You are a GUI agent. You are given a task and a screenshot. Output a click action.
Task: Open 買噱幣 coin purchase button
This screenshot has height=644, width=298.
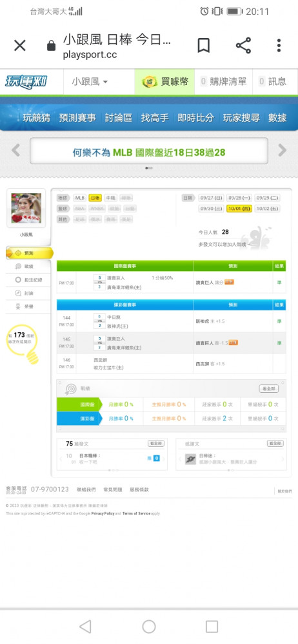point(166,82)
